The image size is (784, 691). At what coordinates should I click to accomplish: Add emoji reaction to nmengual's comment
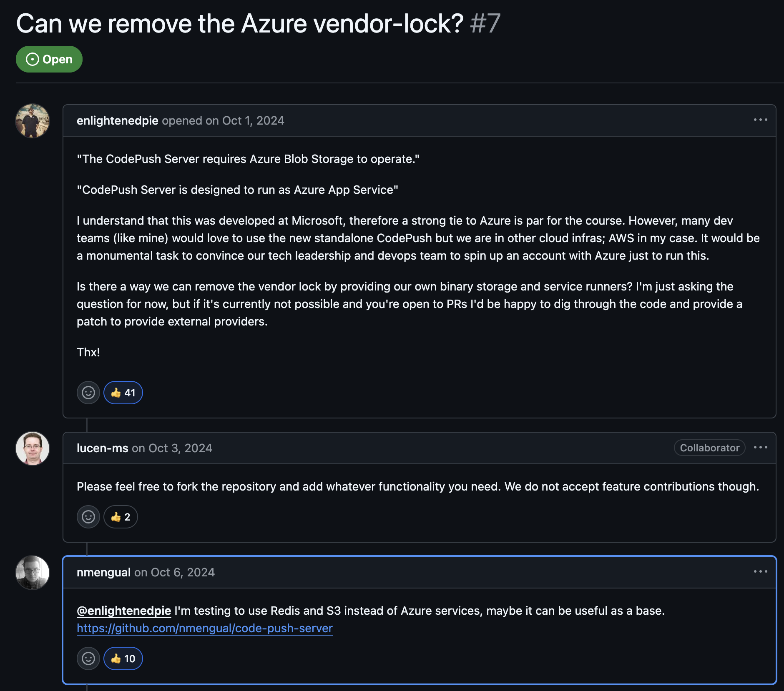[88, 658]
